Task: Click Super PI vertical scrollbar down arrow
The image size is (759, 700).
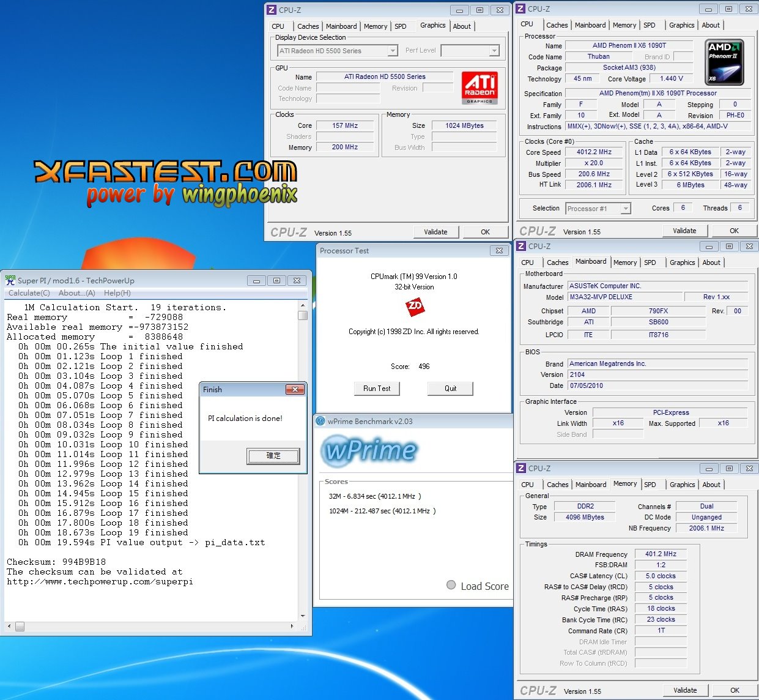Action: tap(303, 616)
